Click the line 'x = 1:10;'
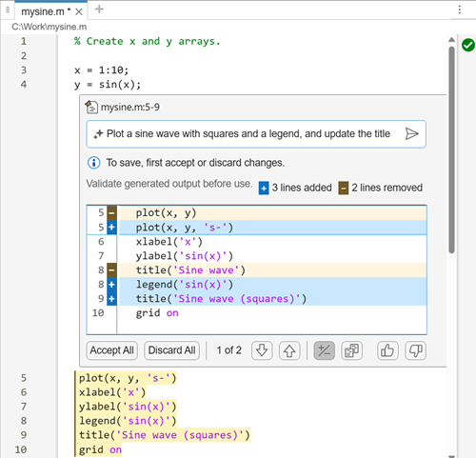The image size is (476, 458). point(102,70)
